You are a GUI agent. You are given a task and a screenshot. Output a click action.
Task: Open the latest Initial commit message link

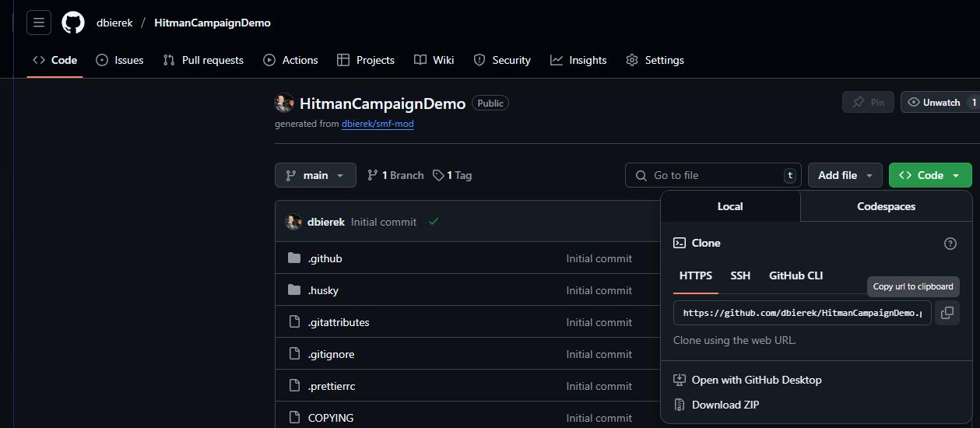384,222
